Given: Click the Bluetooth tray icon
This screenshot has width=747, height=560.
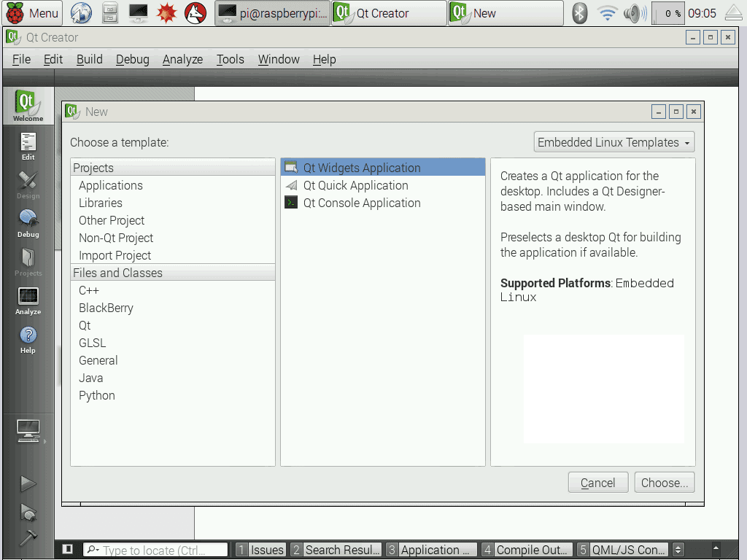Looking at the screenshot, I should [x=579, y=13].
